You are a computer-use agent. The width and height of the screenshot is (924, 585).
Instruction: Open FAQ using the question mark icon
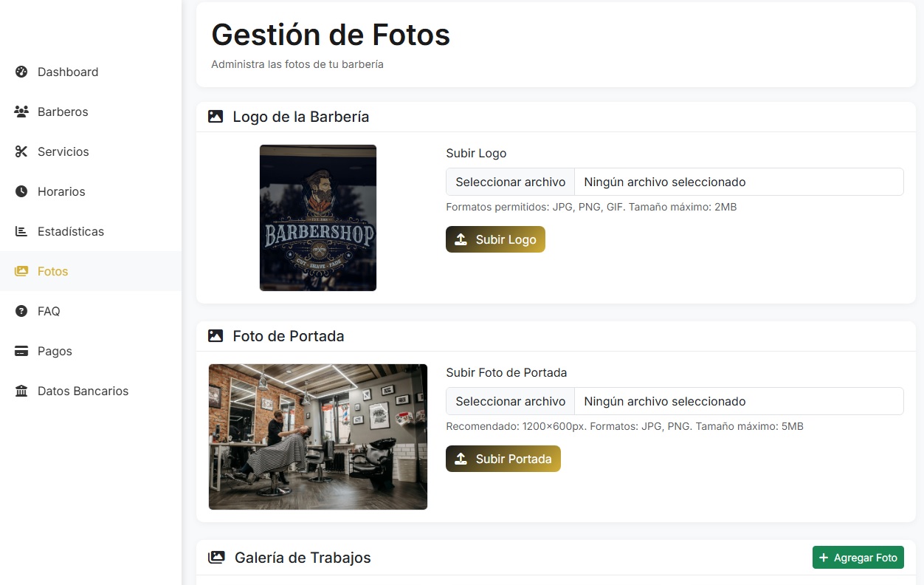[21, 311]
